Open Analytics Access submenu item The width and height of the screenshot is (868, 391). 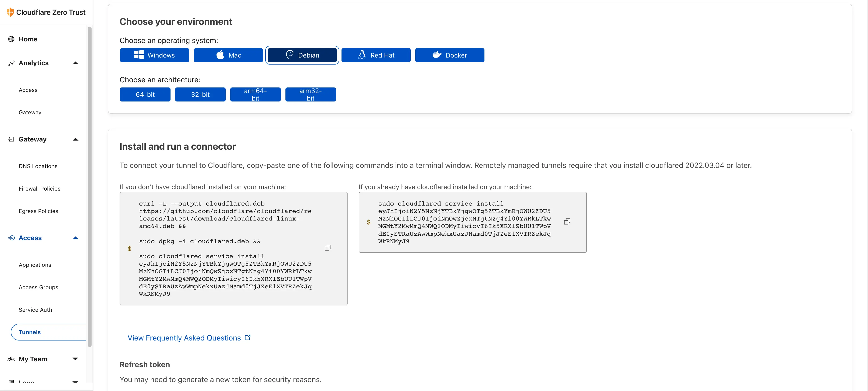[x=28, y=90]
